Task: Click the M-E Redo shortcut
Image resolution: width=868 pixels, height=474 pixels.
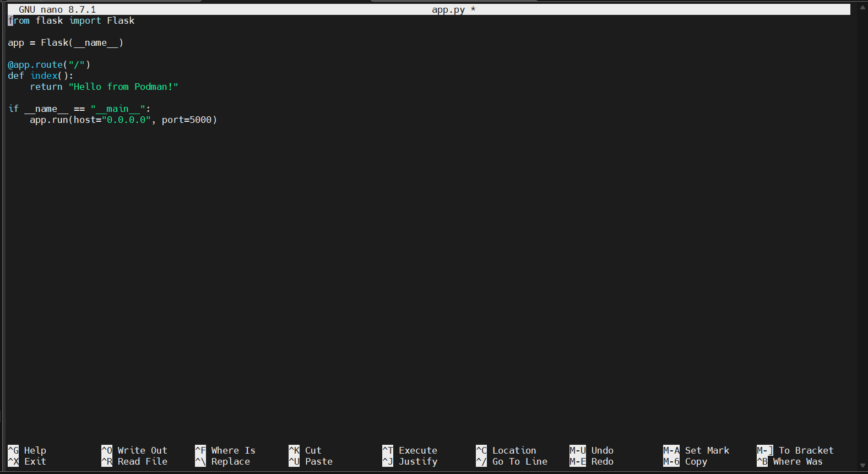Action: 592,461
